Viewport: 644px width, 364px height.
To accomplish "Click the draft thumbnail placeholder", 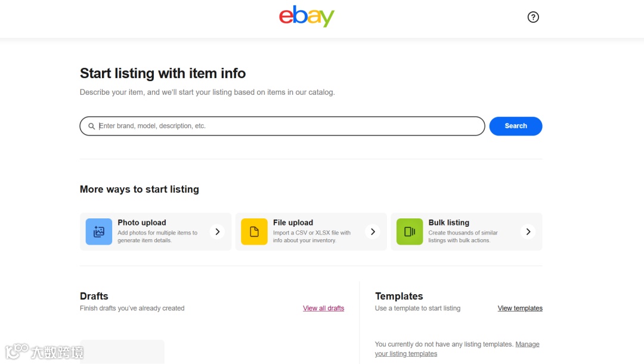I will click(x=122, y=351).
